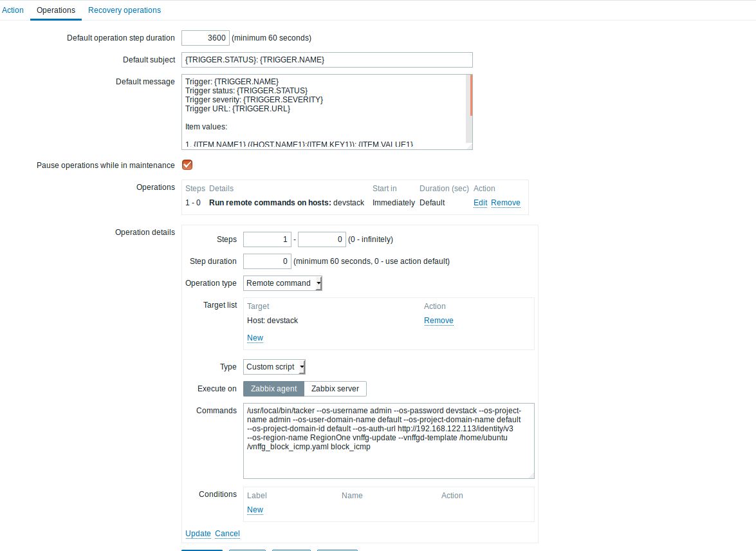Focus the Default subject text field

(x=327, y=60)
